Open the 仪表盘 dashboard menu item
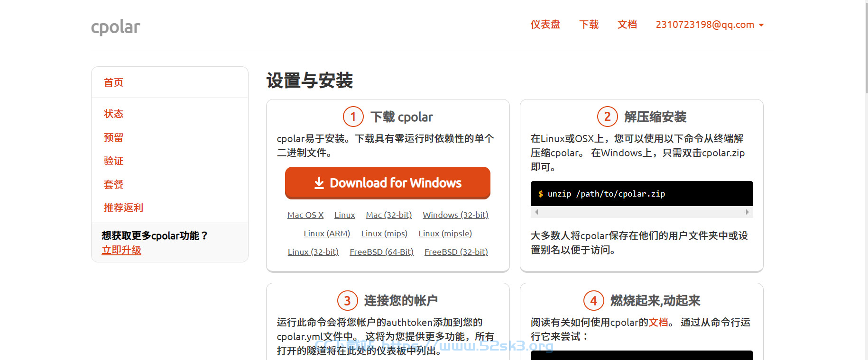This screenshot has height=360, width=868. click(545, 25)
